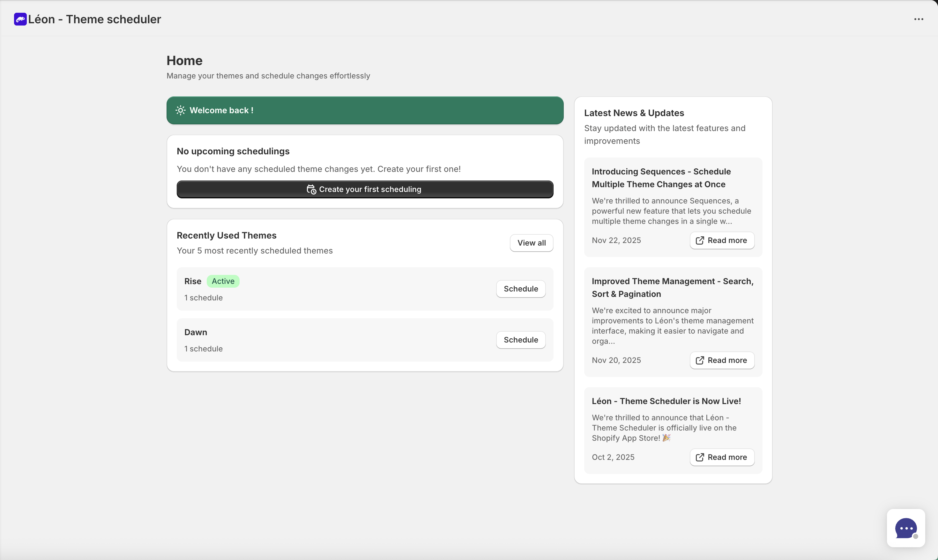Click the external link icon on the launch announcement

point(699,457)
